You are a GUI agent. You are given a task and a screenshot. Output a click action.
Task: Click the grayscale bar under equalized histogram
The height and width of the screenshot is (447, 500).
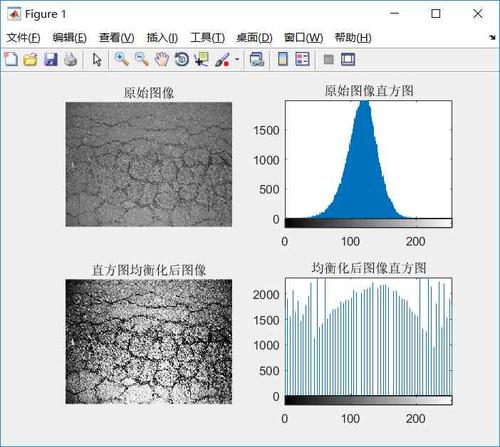point(369,400)
